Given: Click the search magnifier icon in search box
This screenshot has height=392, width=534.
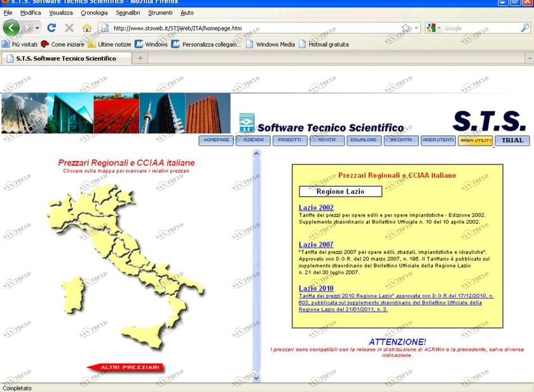Looking at the screenshot, I should pyautogui.click(x=525, y=28).
